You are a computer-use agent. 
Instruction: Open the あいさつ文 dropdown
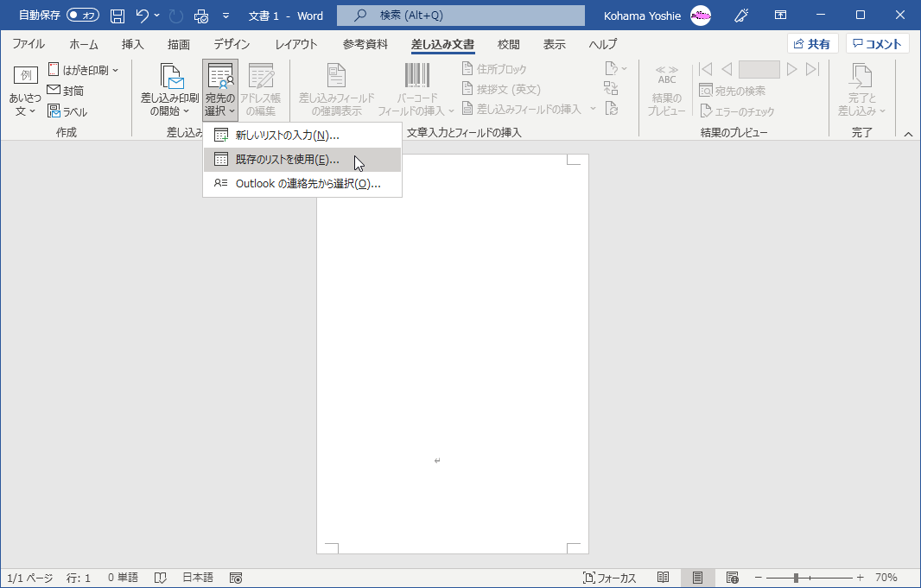(x=25, y=92)
